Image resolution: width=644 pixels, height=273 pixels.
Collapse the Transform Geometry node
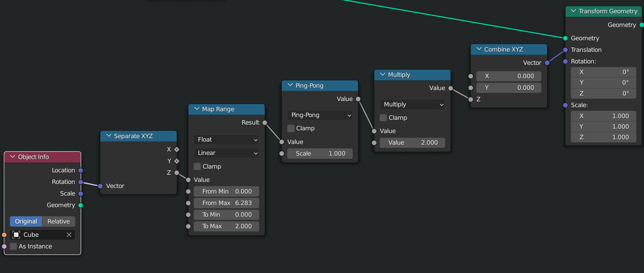[573, 11]
